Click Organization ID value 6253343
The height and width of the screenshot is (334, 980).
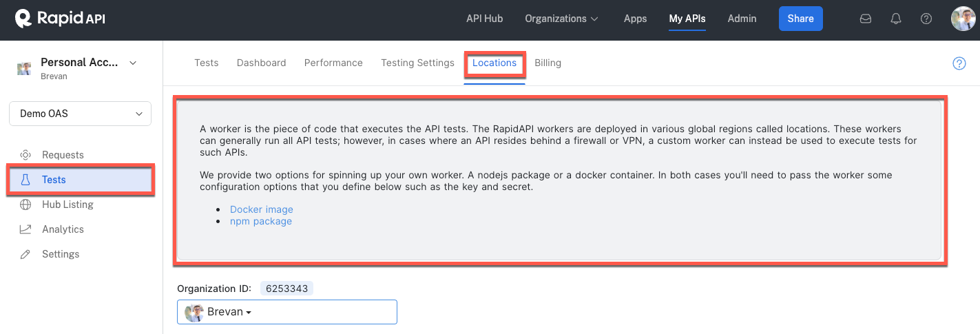point(286,289)
